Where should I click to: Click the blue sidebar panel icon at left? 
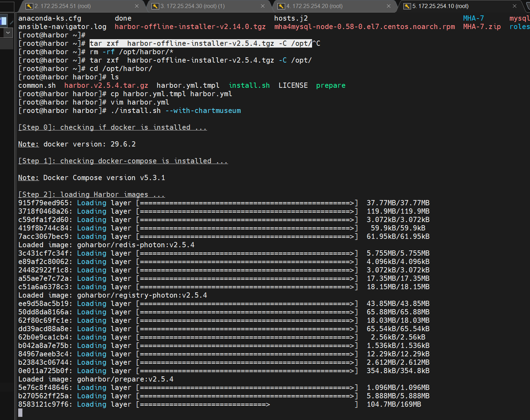(3, 21)
